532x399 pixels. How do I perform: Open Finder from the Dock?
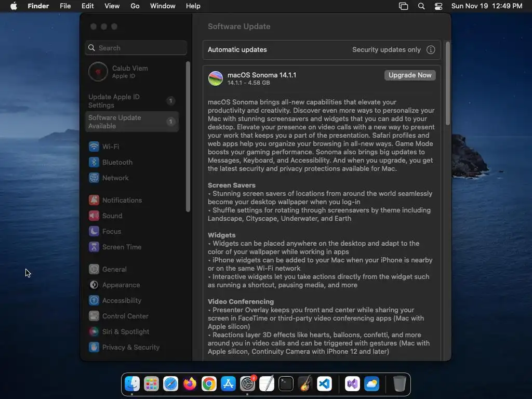[x=132, y=384]
